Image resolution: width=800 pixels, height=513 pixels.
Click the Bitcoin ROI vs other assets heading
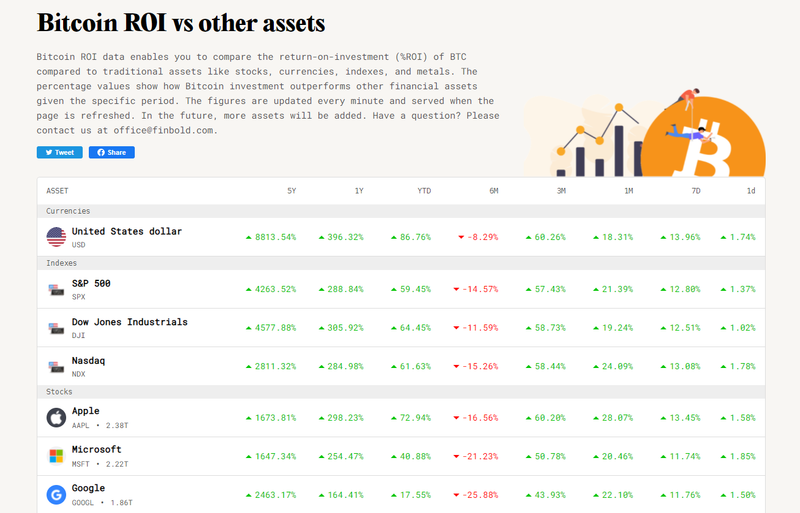pos(181,23)
